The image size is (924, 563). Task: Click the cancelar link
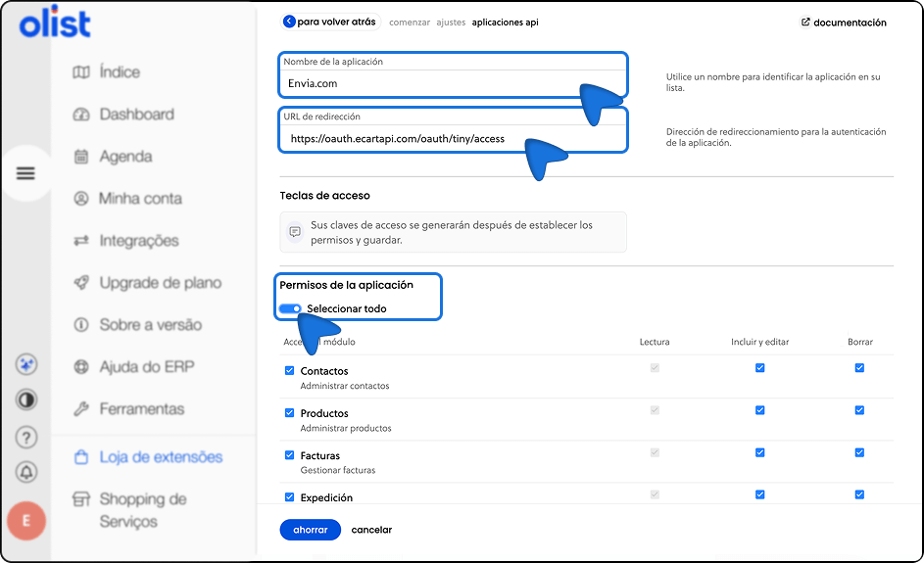tap(371, 530)
